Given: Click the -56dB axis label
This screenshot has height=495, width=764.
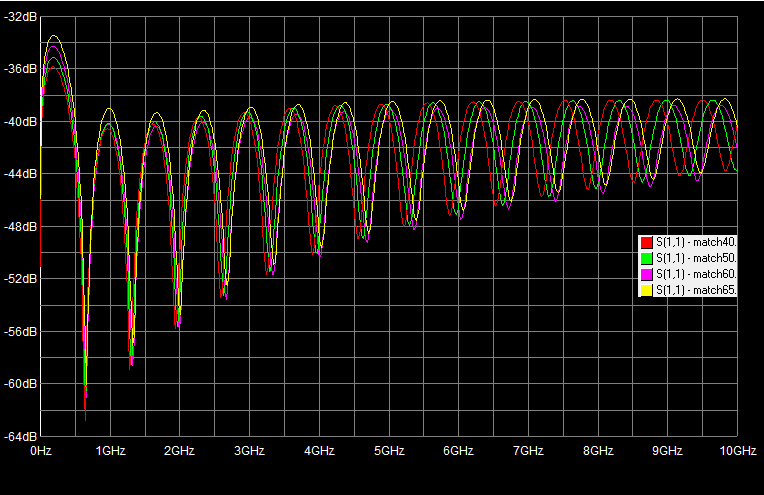Looking at the screenshot, I should point(20,331).
